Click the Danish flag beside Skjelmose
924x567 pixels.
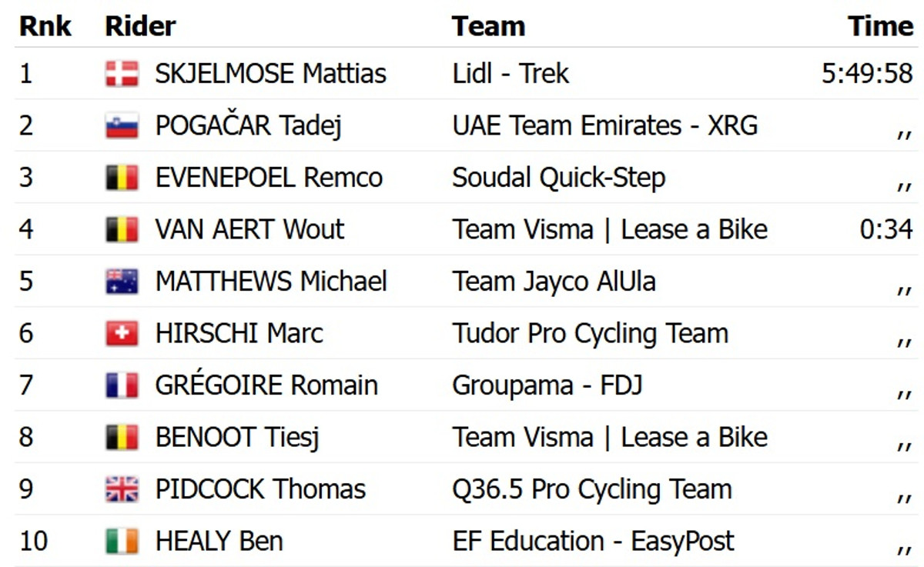coord(122,74)
